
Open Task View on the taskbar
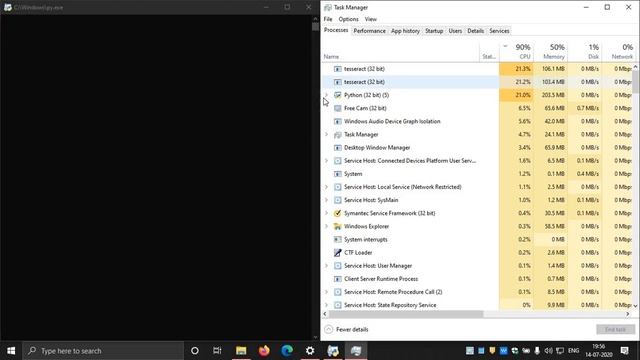point(217,351)
